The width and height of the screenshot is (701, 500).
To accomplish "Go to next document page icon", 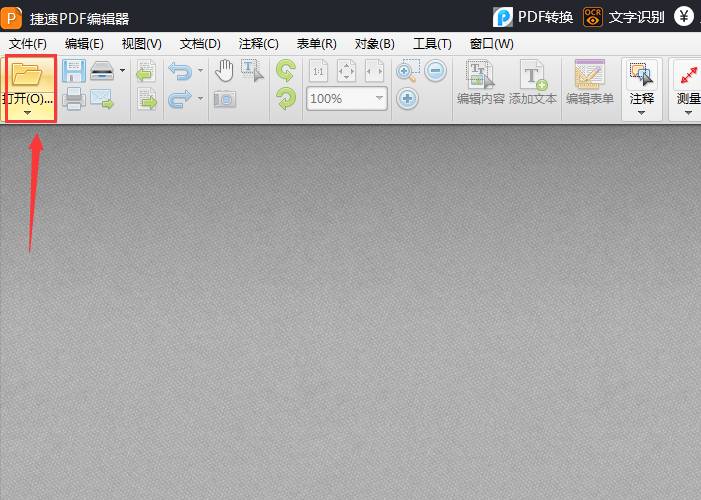I will [147, 99].
